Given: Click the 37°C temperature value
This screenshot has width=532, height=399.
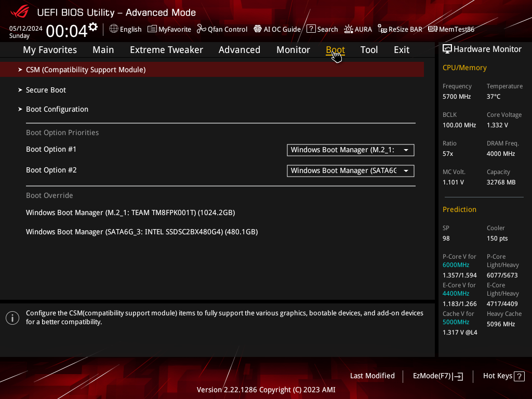Looking at the screenshot, I should click(494, 97).
